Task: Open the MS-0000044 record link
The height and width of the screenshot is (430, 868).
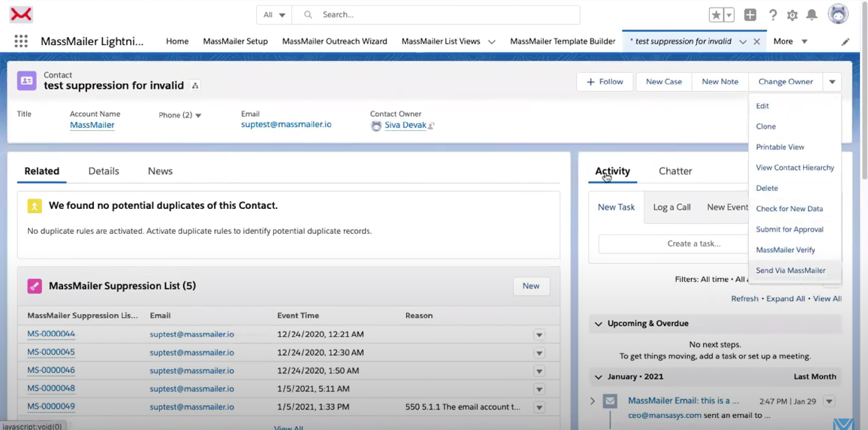Action: [51, 334]
